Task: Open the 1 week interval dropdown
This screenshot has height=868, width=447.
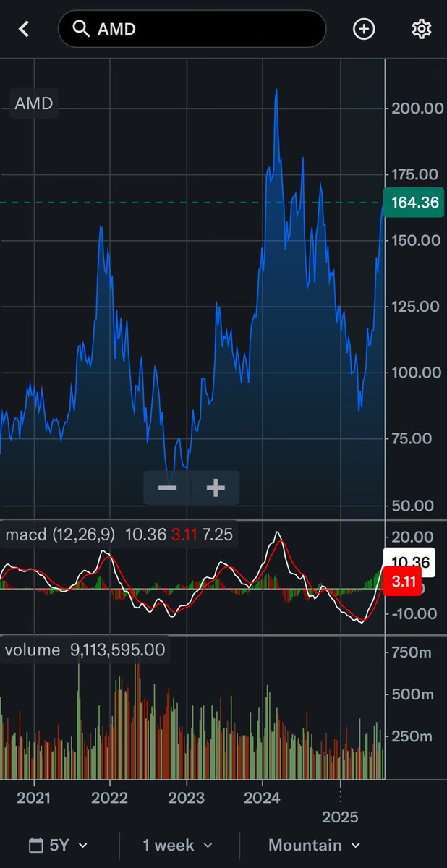Action: (178, 845)
